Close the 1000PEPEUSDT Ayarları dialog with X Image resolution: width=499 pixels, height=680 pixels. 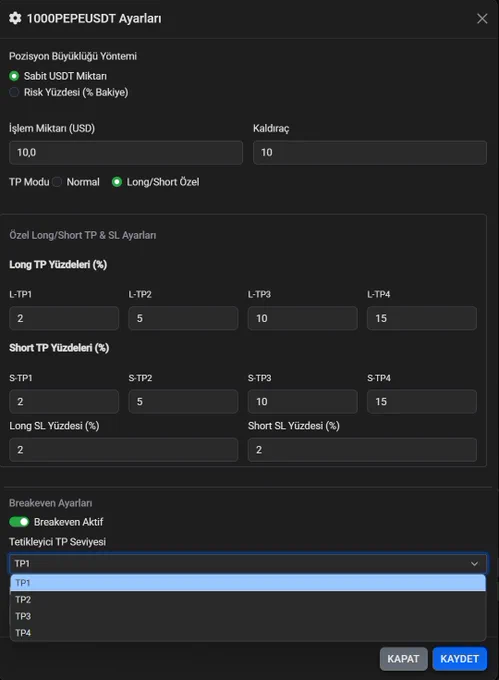click(482, 19)
